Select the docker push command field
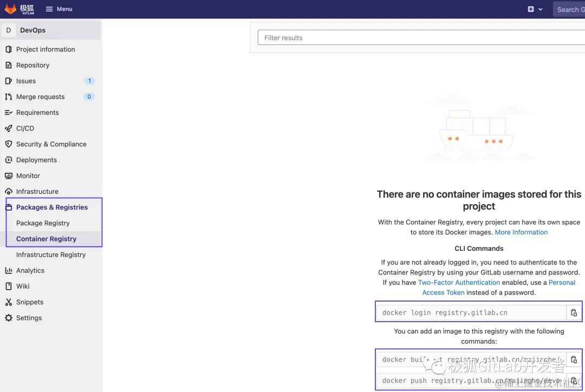Image resolution: width=585 pixels, height=392 pixels. click(x=472, y=381)
